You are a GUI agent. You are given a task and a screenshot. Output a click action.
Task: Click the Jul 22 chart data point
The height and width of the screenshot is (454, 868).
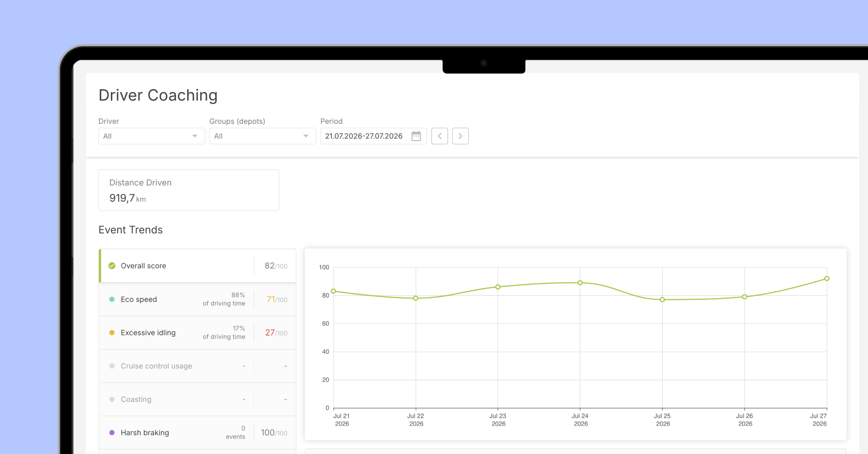pyautogui.click(x=416, y=298)
